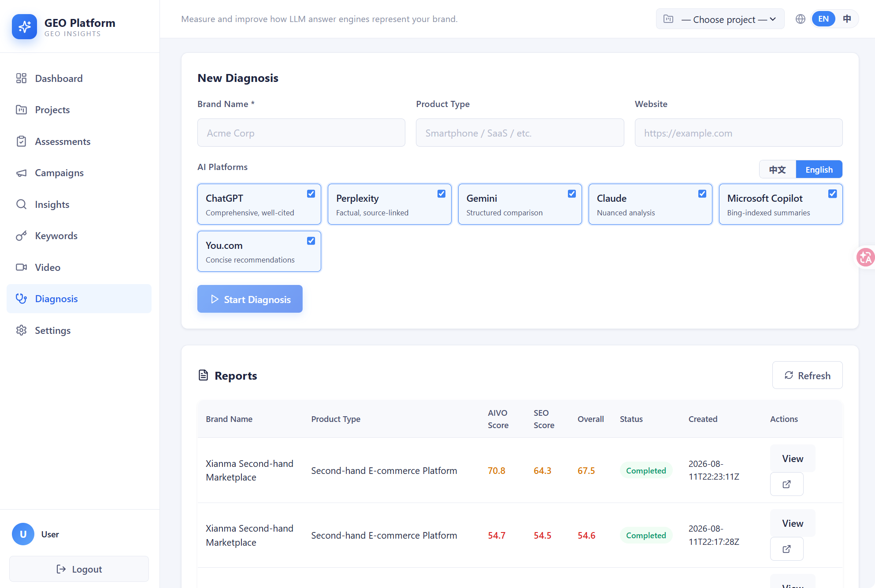View the report with AIVO score 54.7
The width and height of the screenshot is (875, 588).
pos(793,523)
